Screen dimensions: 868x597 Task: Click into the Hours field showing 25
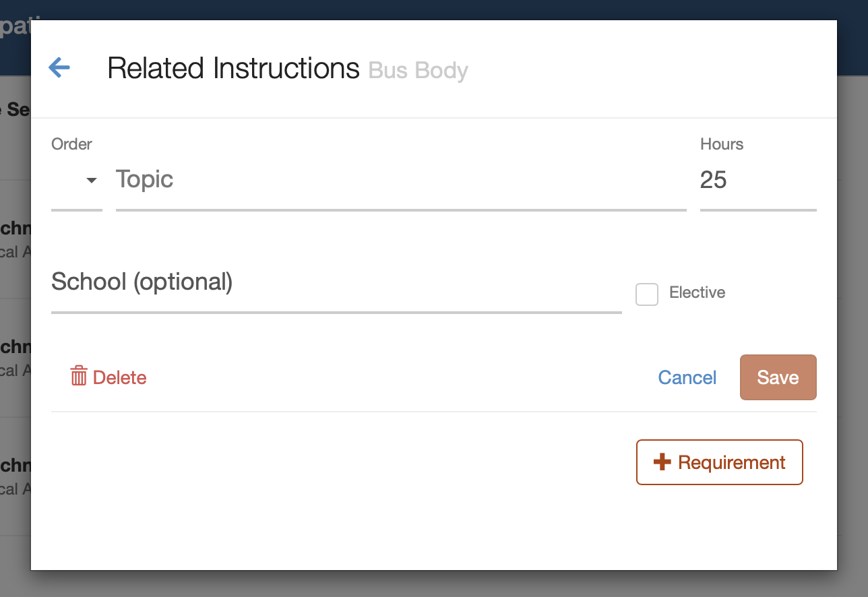[x=758, y=180]
